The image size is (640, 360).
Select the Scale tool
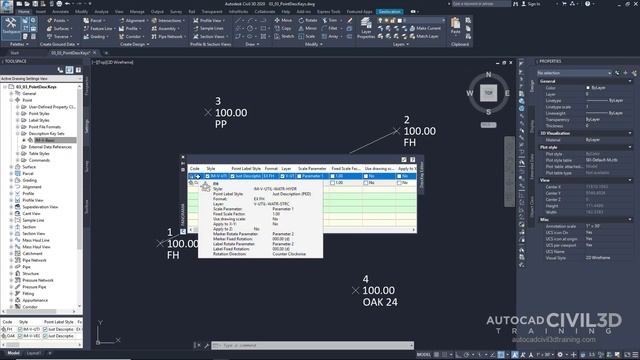pos(307,36)
